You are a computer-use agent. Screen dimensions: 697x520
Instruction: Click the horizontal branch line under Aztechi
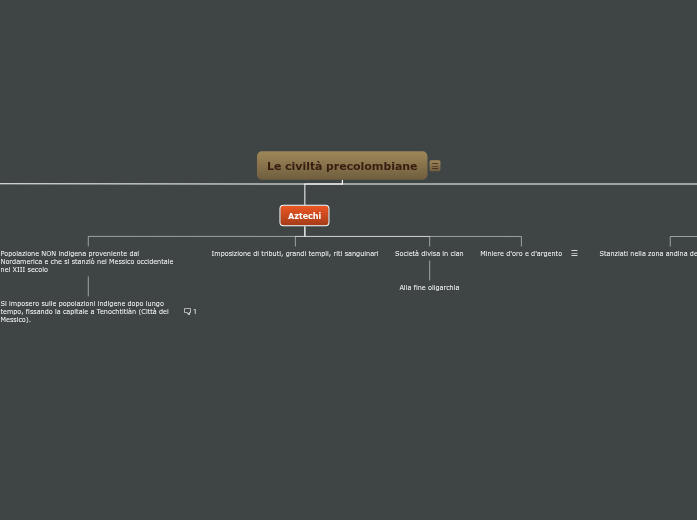click(200, 237)
